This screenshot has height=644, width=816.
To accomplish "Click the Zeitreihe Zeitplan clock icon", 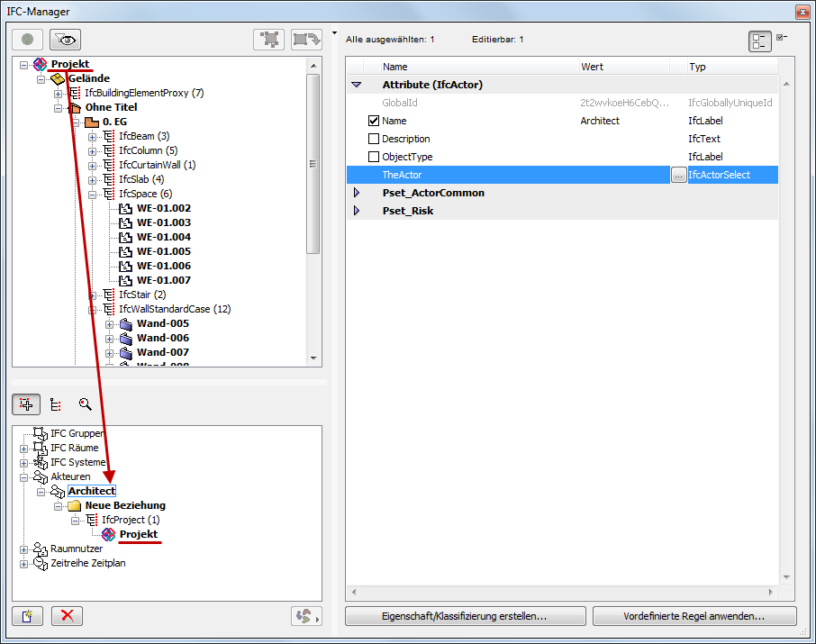I will (40, 563).
